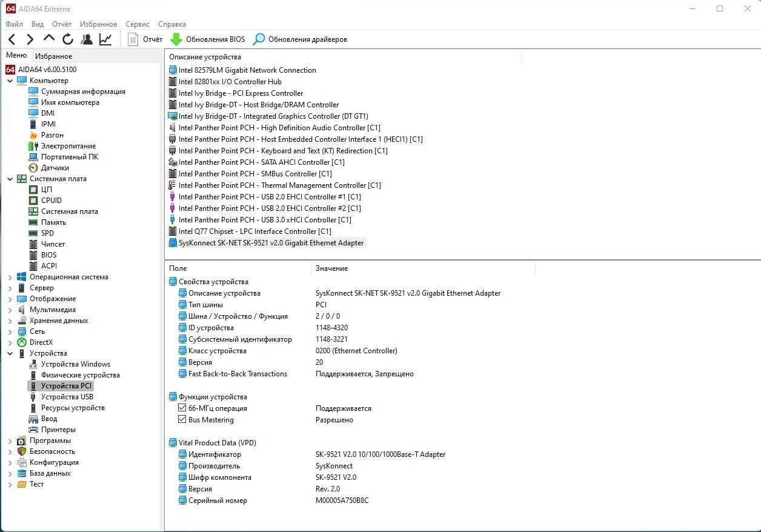Open CPUID tree item
The width and height of the screenshot is (761, 532).
pos(52,201)
